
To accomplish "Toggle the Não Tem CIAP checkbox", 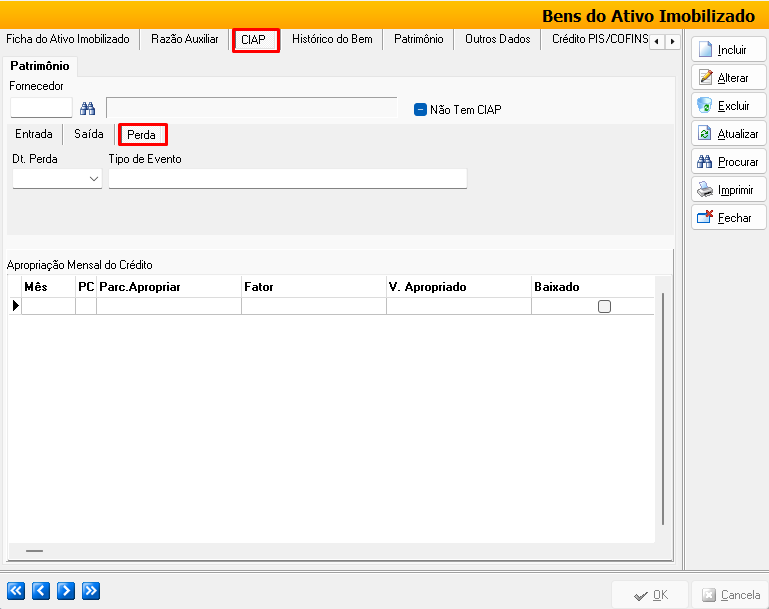I will pyautogui.click(x=420, y=110).
